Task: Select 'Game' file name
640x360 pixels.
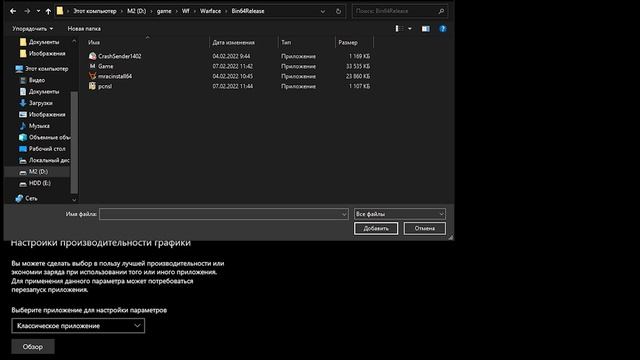Action: pos(106,66)
